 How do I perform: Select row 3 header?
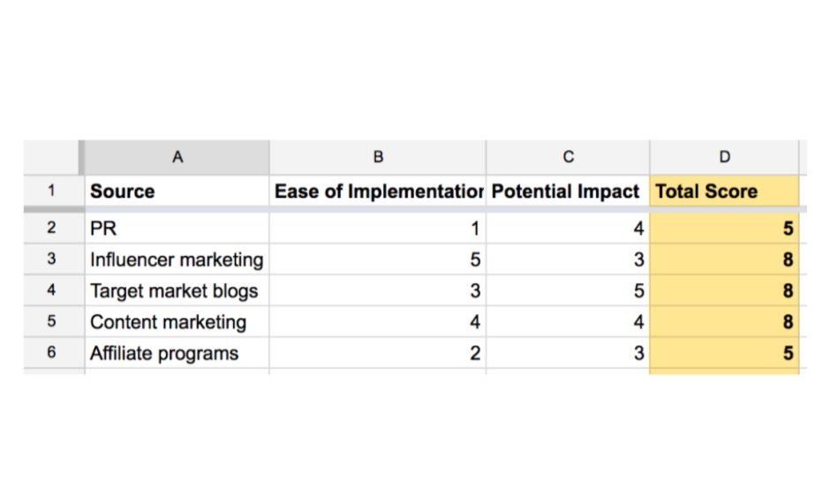pos(52,259)
